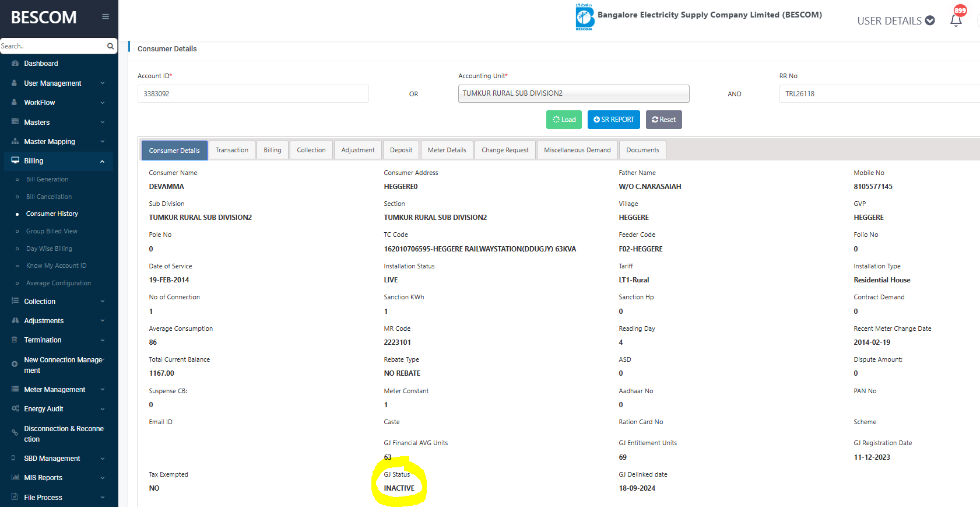This screenshot has height=507, width=980.
Task: Expand Masters menu chevron
Action: tap(103, 123)
